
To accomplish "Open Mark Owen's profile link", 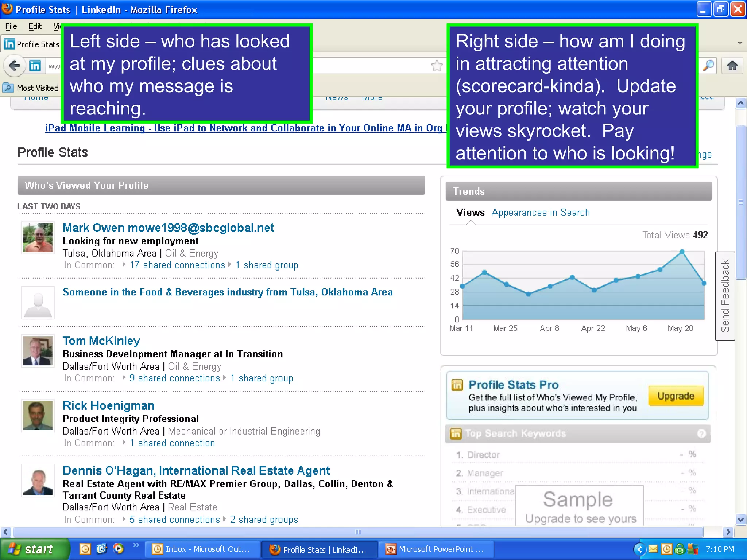I will pyautogui.click(x=168, y=228).
